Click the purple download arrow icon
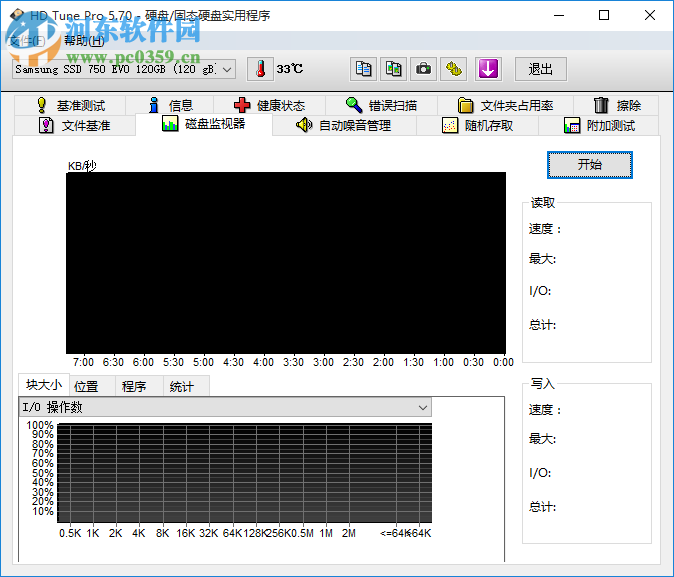Viewport: 674px width, 577px height. click(x=488, y=69)
